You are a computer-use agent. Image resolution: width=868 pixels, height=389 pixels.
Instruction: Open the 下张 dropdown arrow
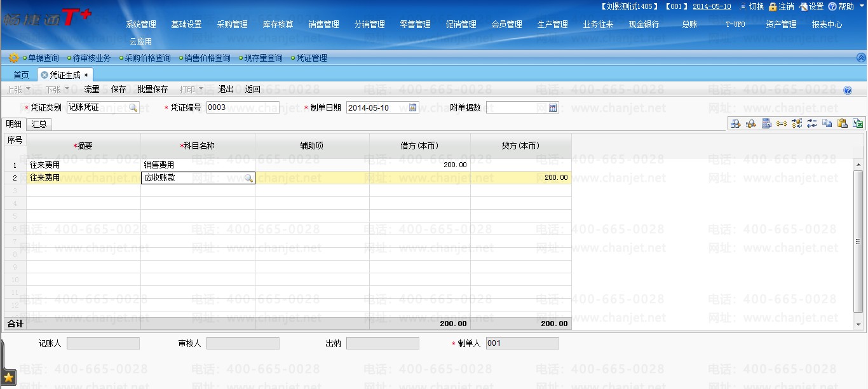(67, 89)
